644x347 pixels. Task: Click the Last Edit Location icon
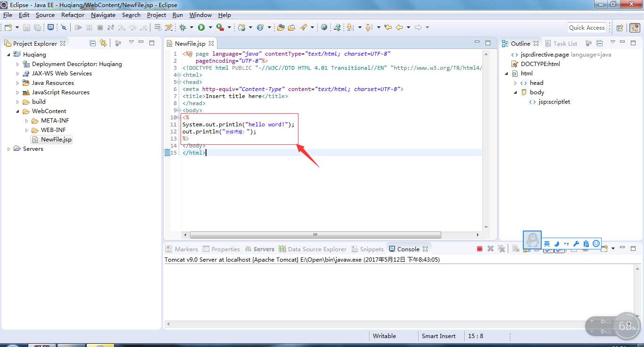tap(388, 28)
